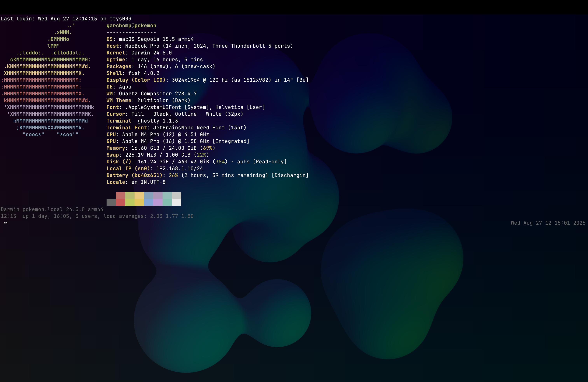Select '161.24 GiB / 460.43 GiB' disk usage
The width and height of the screenshot is (588, 382).
click(x=173, y=162)
